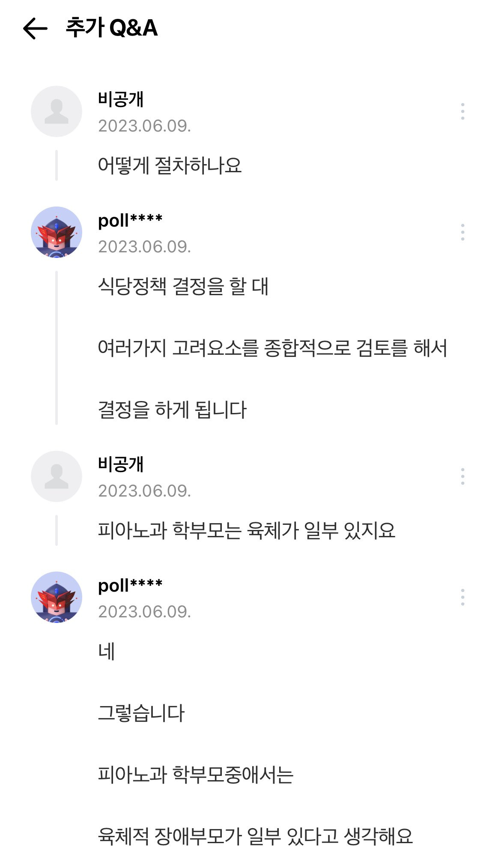Select the first poll**** username
This screenshot has height=868, width=501.
coord(130,221)
